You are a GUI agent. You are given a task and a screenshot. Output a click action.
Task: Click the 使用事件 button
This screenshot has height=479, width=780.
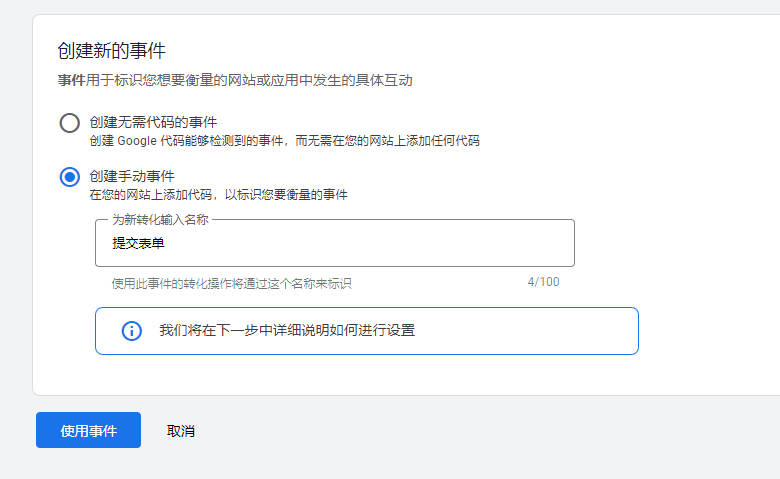click(x=88, y=431)
